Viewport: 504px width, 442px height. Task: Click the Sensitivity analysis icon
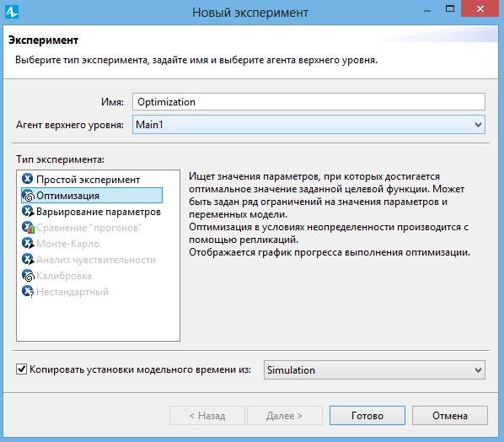pyautogui.click(x=28, y=259)
